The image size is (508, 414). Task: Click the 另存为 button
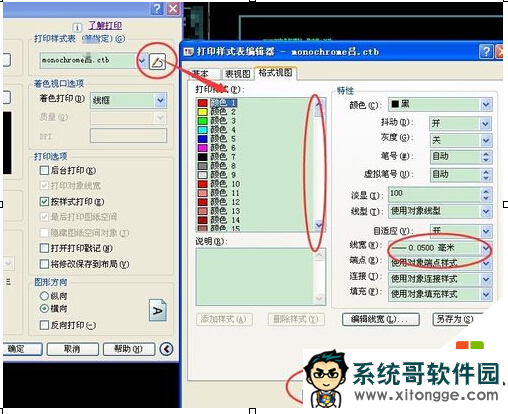pyautogui.click(x=457, y=319)
